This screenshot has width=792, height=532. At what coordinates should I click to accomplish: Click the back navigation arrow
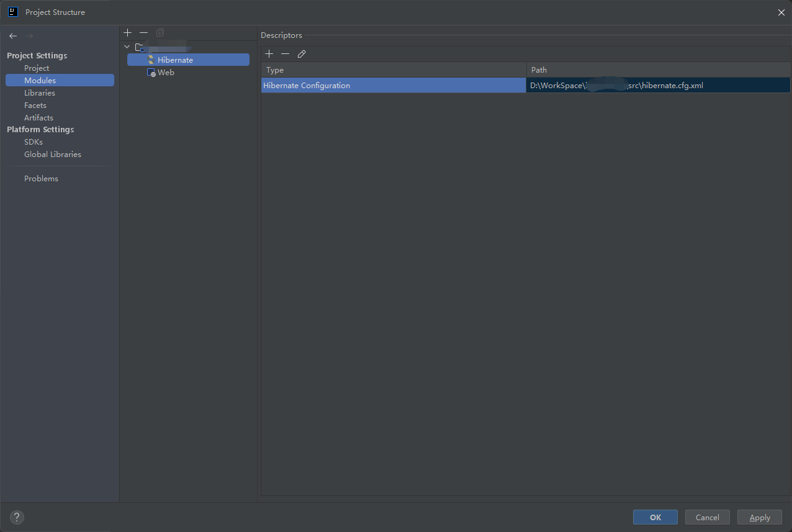tap(13, 36)
